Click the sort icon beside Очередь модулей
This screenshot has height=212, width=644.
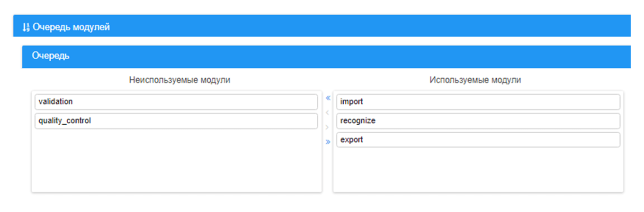click(x=26, y=28)
